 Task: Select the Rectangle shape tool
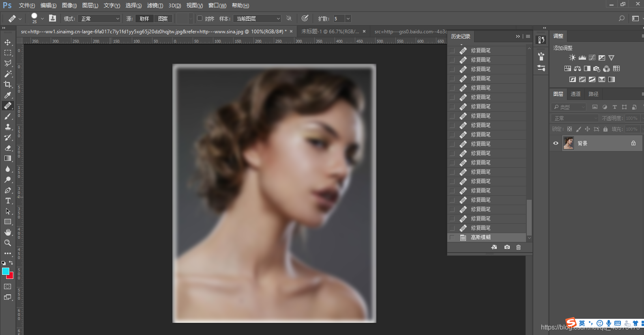pos(8,222)
